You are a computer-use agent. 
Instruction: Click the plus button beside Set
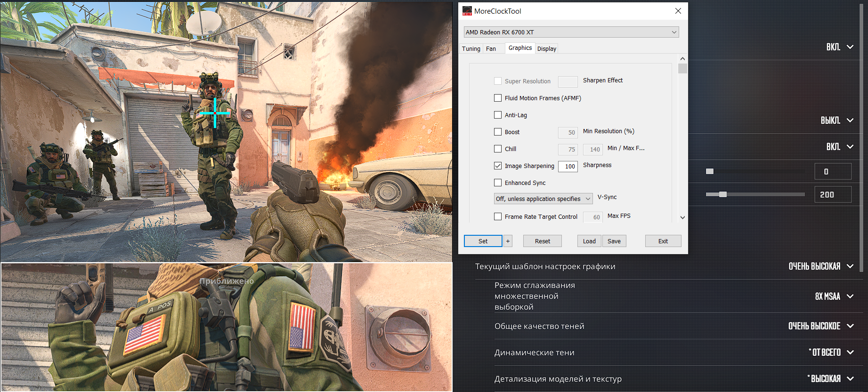508,241
